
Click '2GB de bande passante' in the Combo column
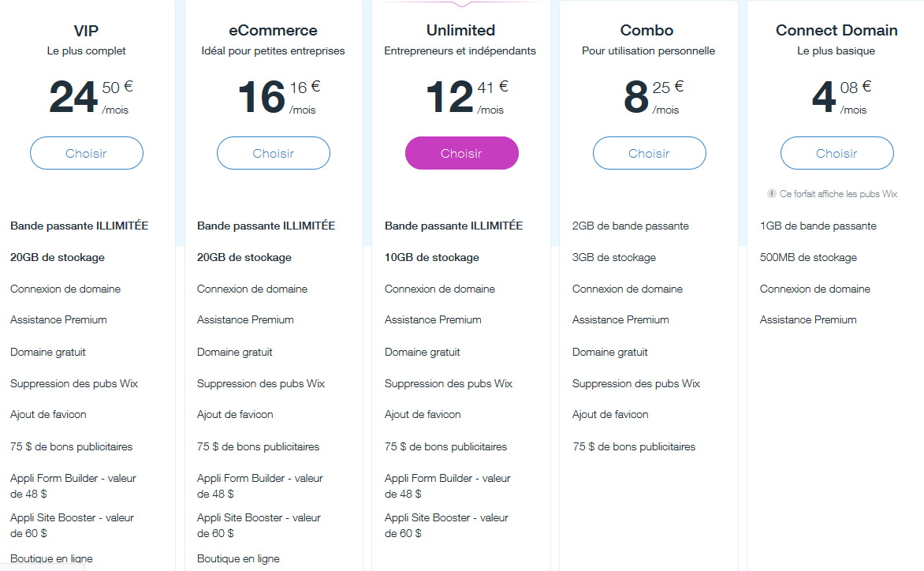[x=630, y=226]
